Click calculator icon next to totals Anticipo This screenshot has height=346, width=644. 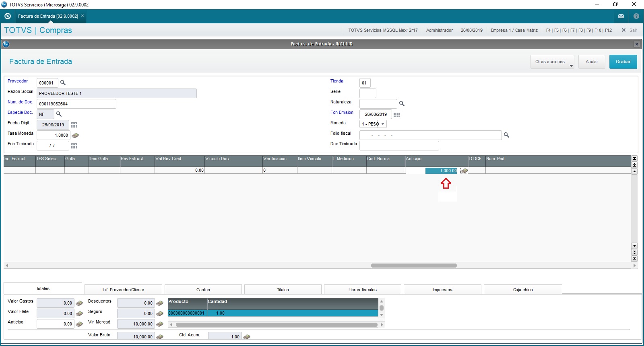click(79, 324)
